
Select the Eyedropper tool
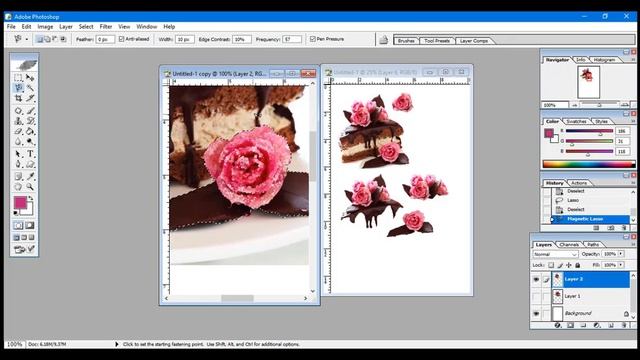[30, 176]
